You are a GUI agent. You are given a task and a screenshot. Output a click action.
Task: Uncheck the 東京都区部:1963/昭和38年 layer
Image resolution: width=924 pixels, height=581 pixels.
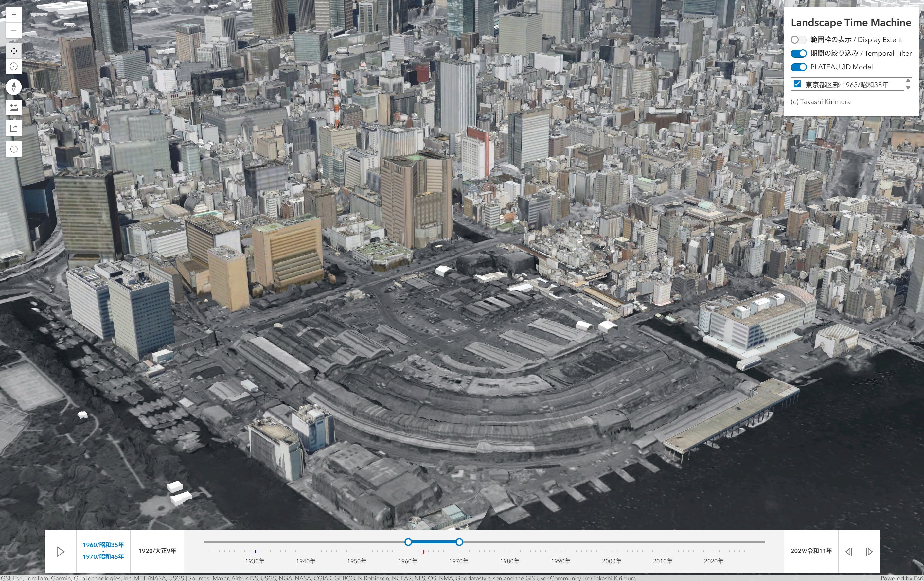pos(797,84)
